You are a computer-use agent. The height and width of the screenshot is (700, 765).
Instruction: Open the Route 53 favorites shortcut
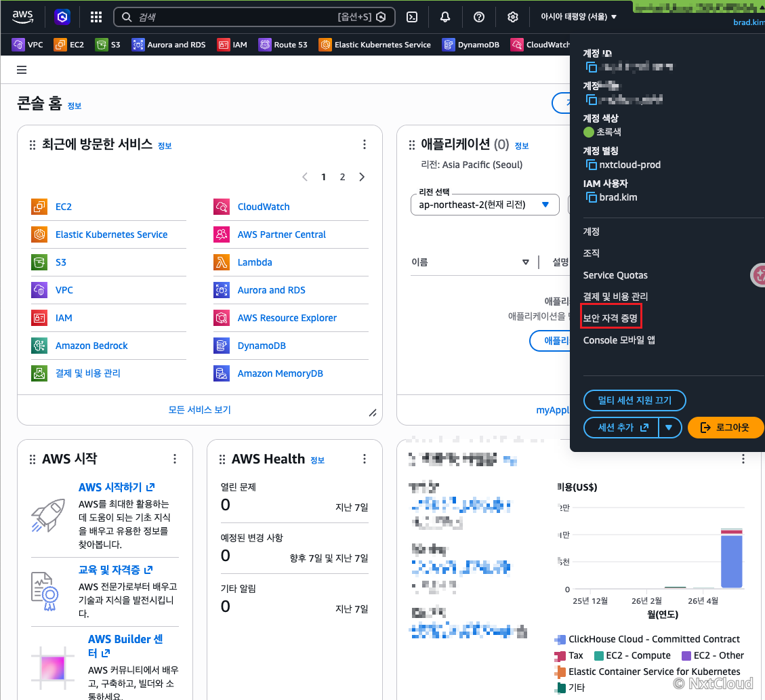[x=283, y=45]
